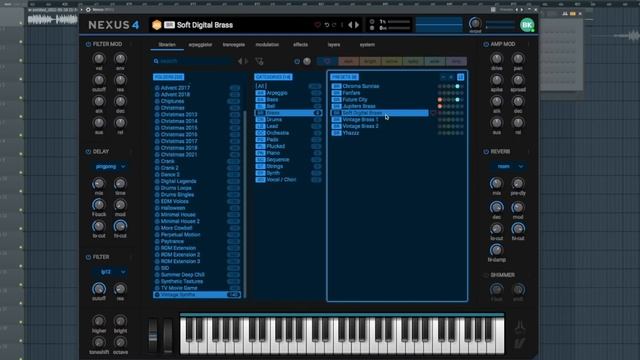Image resolution: width=640 pixels, height=360 pixels.
Task: Switch to the trancegate tab
Action: tap(234, 44)
